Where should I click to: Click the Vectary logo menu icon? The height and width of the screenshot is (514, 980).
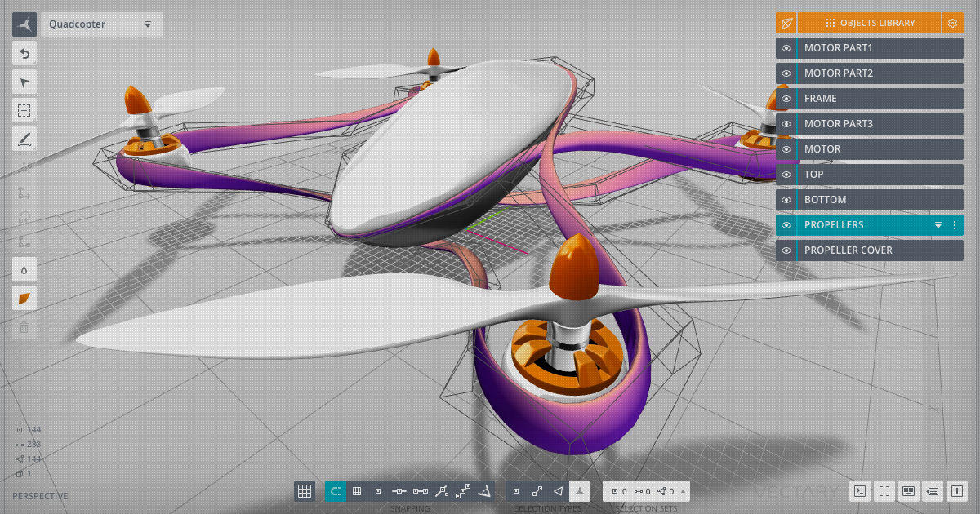click(24, 24)
